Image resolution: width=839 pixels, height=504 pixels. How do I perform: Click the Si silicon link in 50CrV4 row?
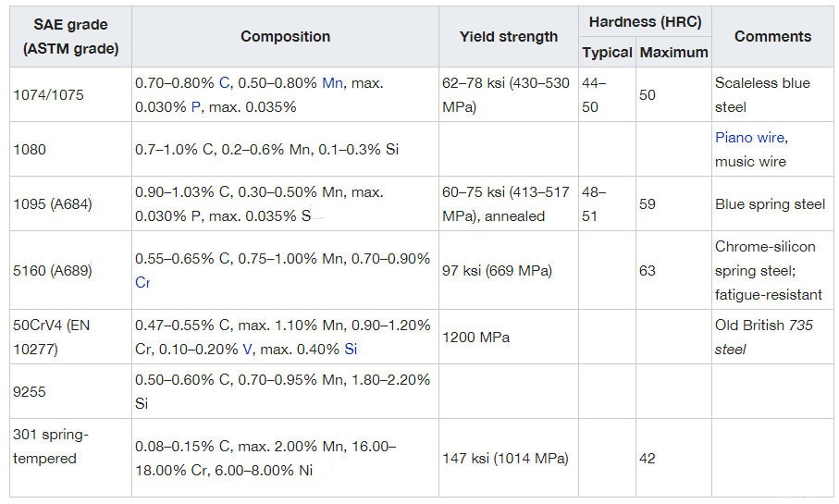click(351, 350)
